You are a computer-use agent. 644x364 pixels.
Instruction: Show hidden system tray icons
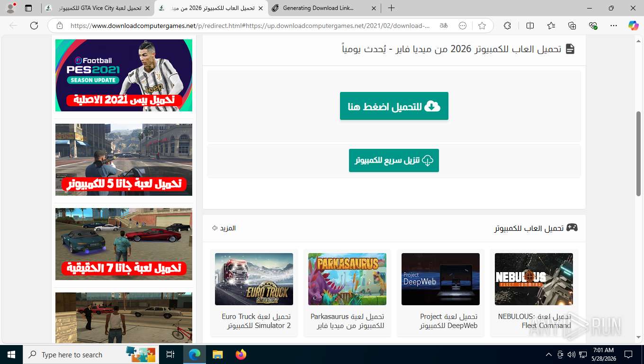tap(549, 355)
